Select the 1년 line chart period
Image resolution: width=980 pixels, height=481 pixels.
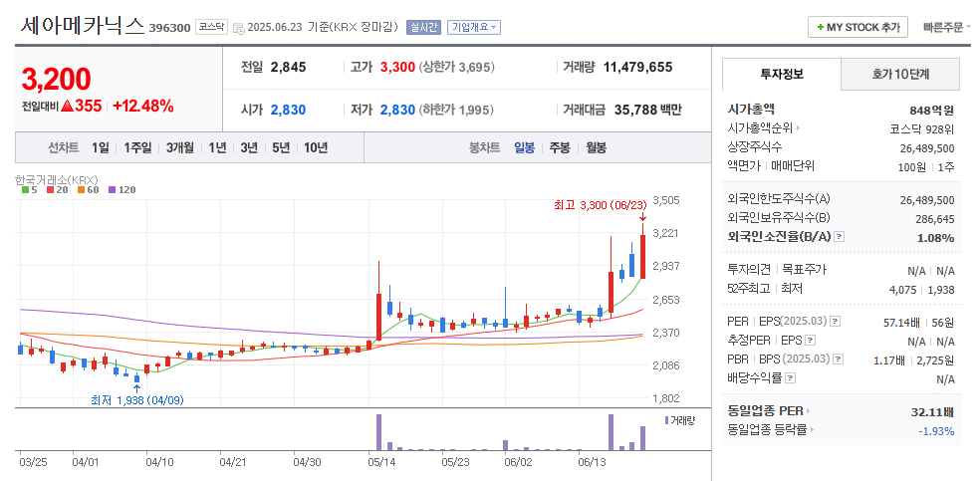point(217,148)
